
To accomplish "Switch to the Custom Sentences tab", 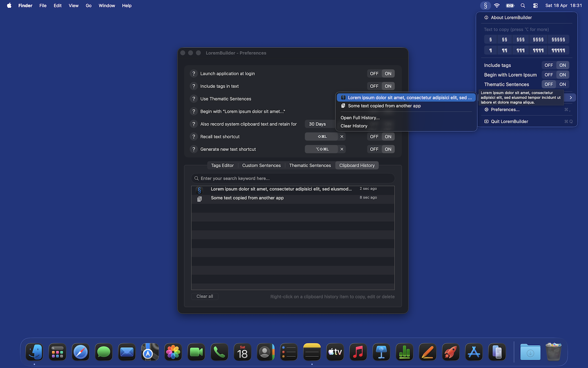I will tap(261, 165).
